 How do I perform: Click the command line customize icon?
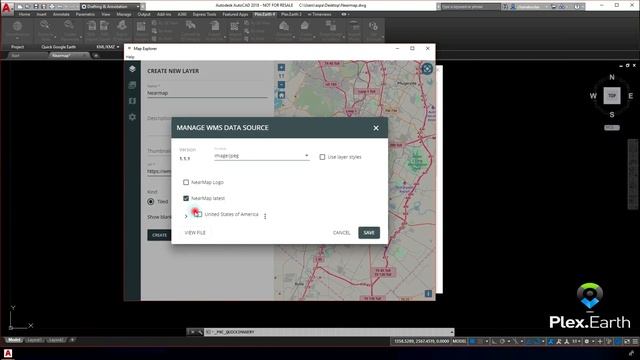[200, 332]
